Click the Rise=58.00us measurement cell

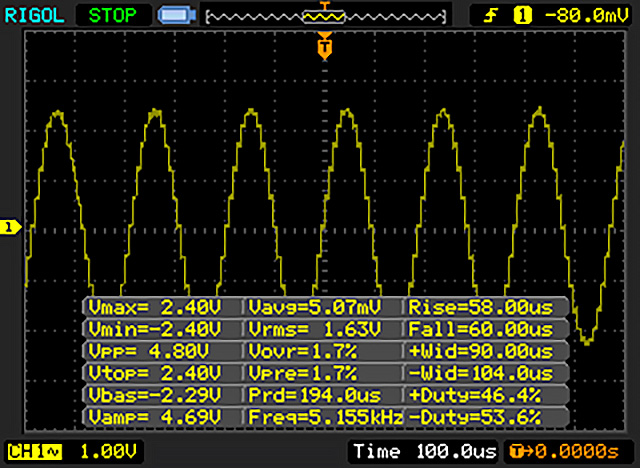(x=485, y=306)
